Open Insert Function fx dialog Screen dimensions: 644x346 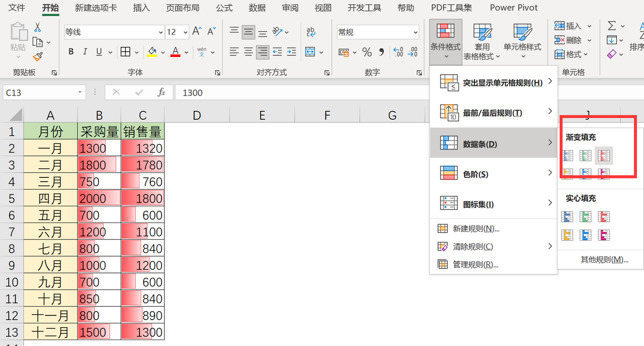(162, 92)
